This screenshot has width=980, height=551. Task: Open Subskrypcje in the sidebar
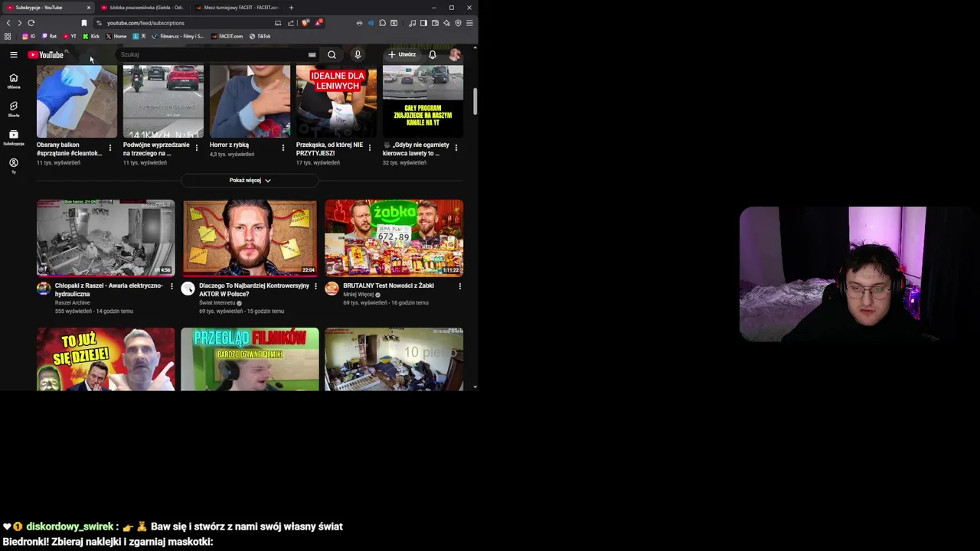(x=13, y=137)
